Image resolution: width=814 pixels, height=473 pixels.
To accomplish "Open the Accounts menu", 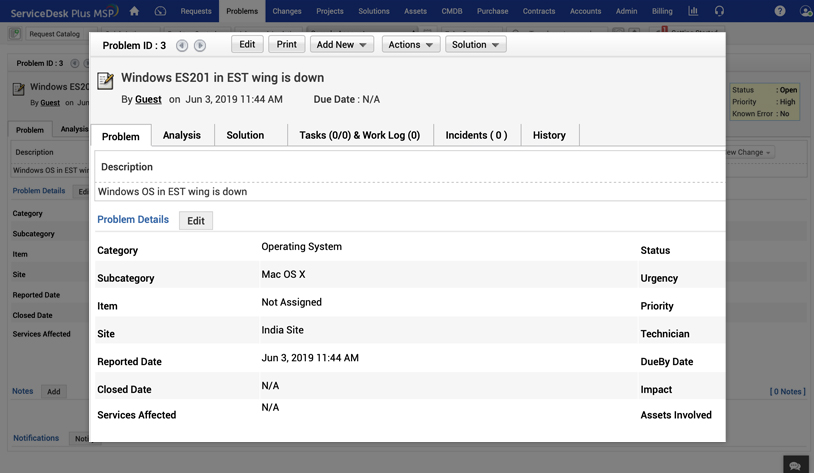I will tap(585, 11).
